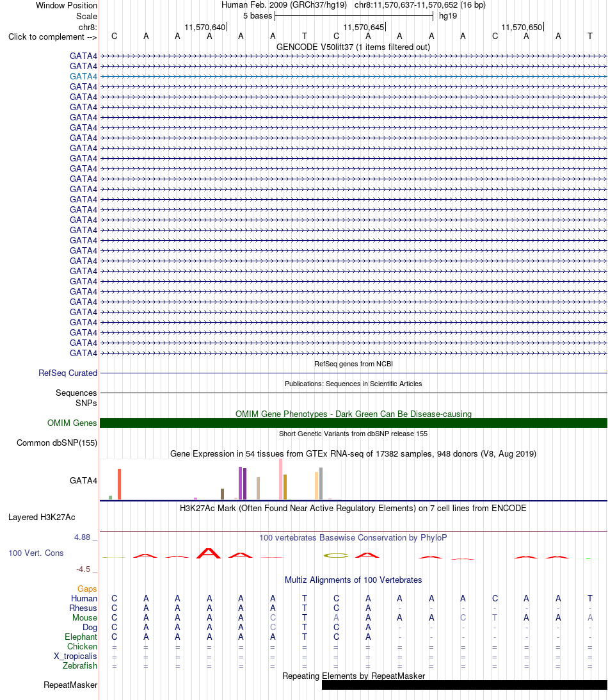Click the GATA4 label beside the GTEx chart
Screen dimensions: 608x700
coord(83,480)
